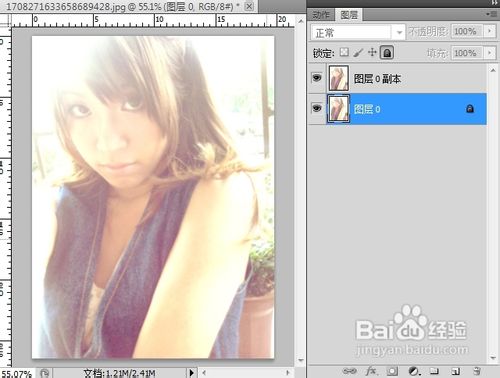This screenshot has width=500, height=378.
Task: Open the layers panel options menu
Action: (492, 14)
